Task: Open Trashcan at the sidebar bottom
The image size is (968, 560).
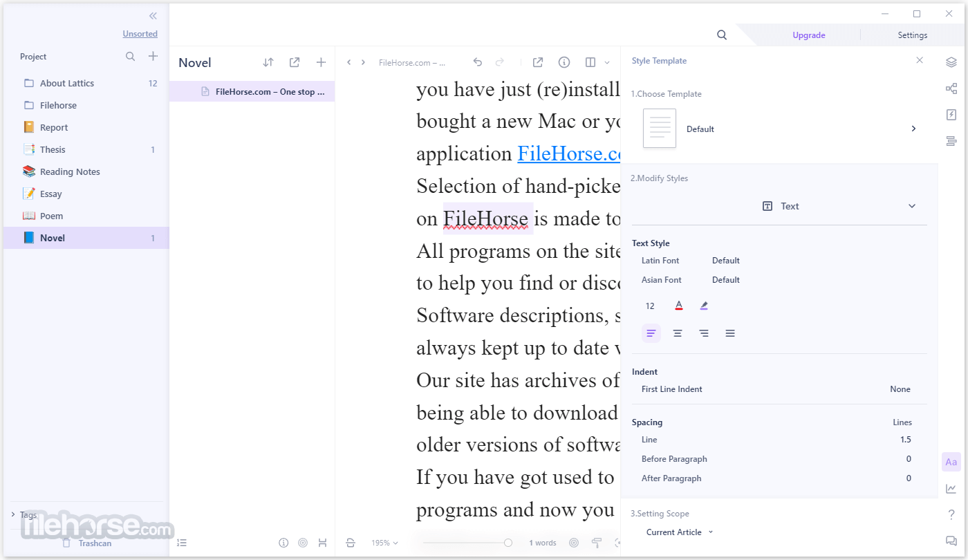Action: tap(86, 543)
